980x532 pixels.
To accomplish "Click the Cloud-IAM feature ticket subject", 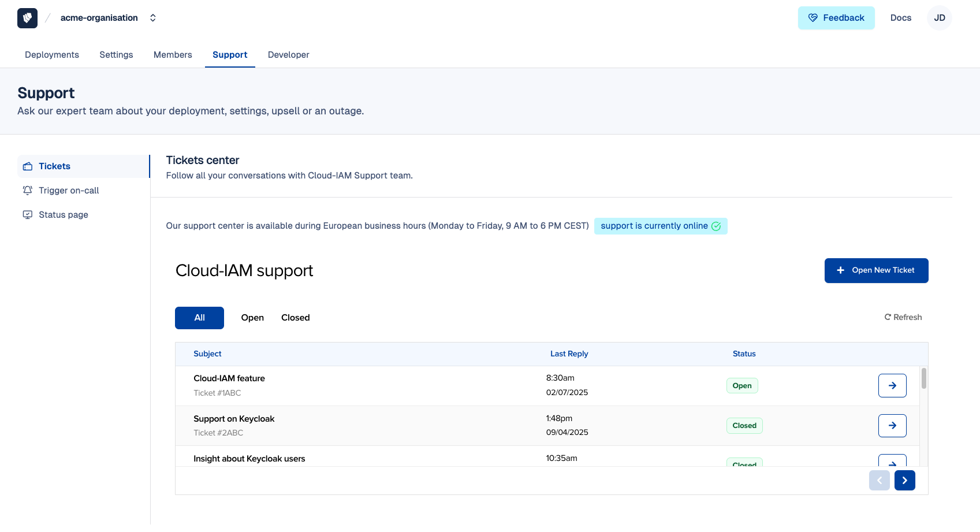I will [229, 378].
